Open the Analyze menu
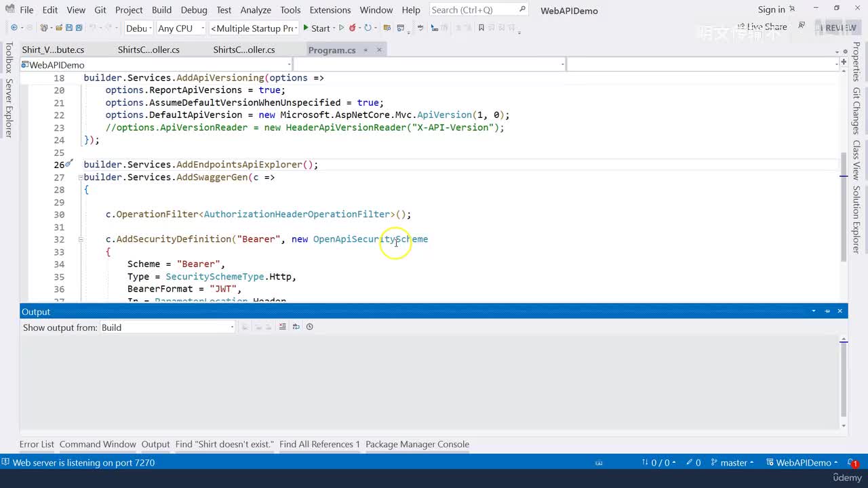Viewport: 868px width, 488px height. click(256, 9)
